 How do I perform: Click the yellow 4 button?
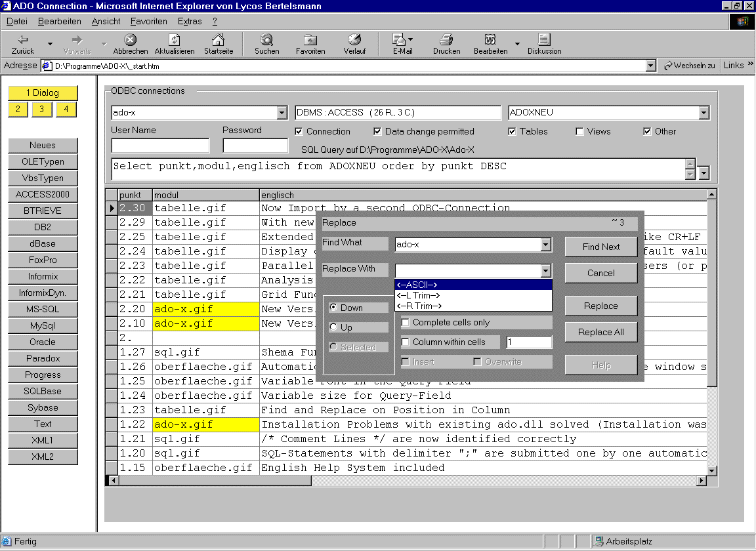click(x=66, y=110)
